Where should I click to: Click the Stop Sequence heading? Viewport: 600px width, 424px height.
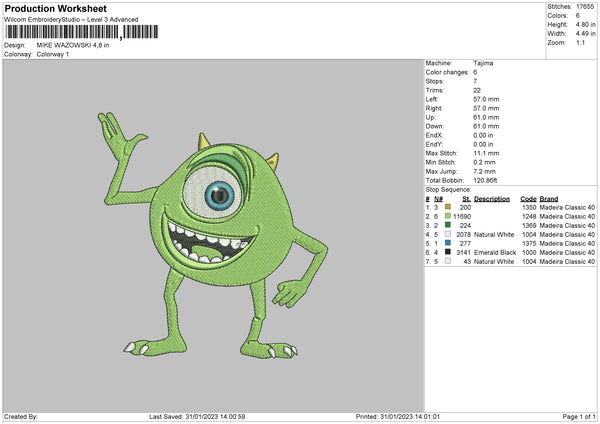(x=448, y=190)
